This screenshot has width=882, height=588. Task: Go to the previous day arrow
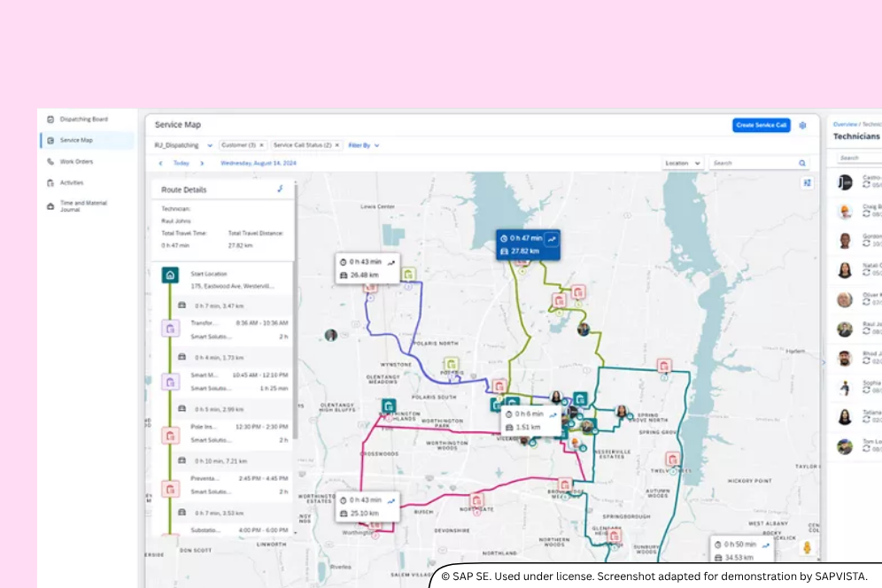[x=161, y=163]
